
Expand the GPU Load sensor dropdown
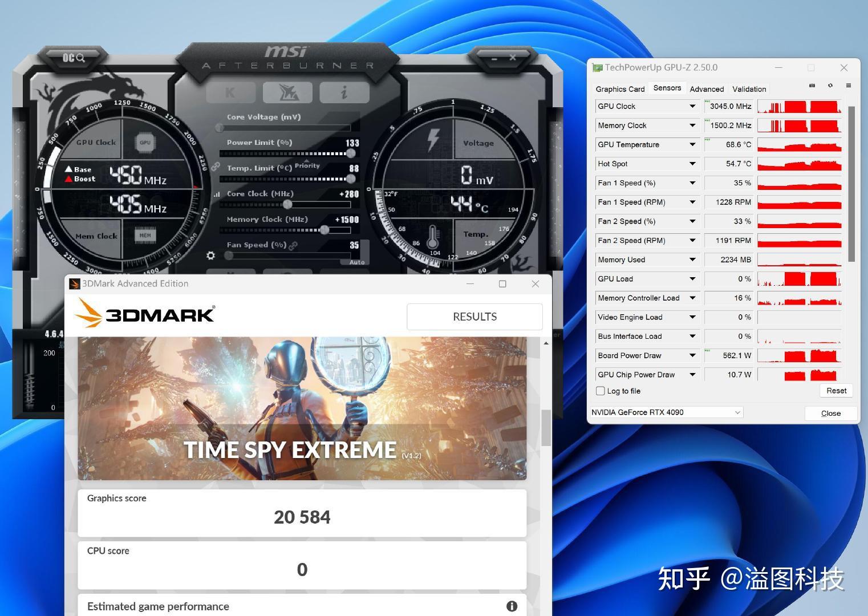(x=692, y=279)
